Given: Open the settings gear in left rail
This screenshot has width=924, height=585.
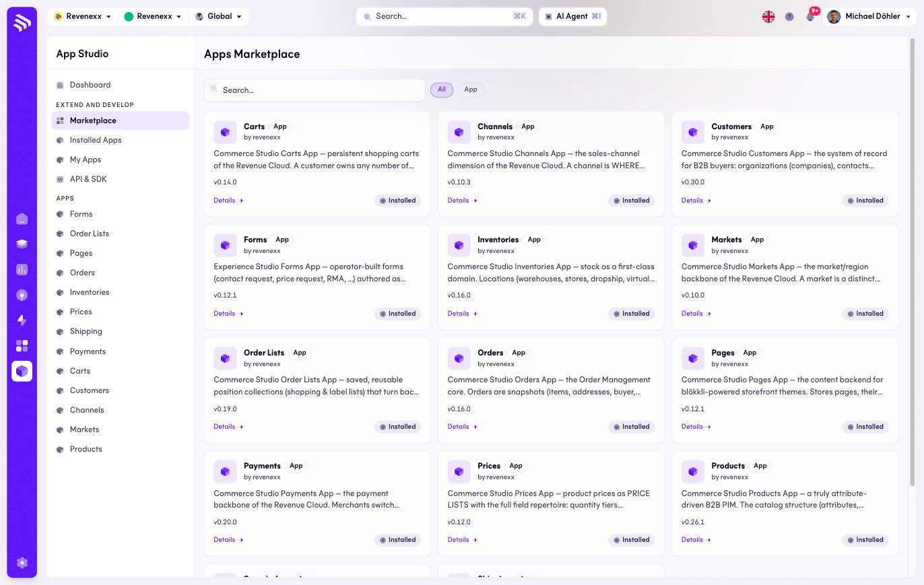Looking at the screenshot, I should click(x=22, y=563).
